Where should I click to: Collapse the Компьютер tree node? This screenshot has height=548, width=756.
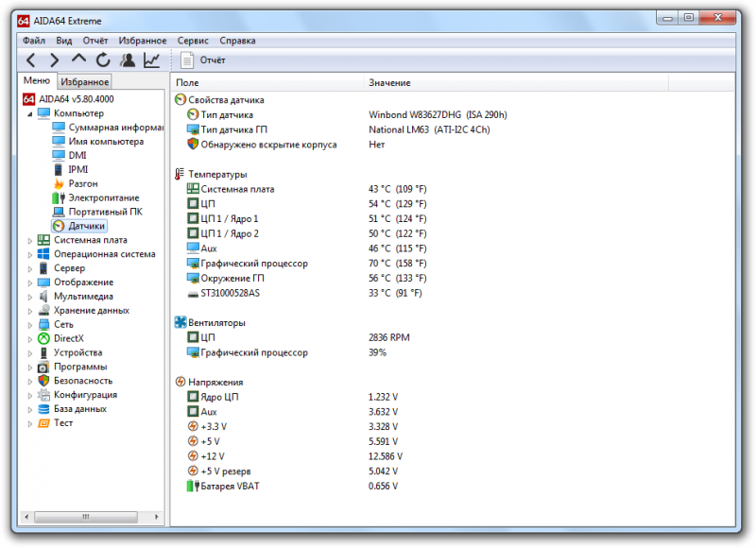click(x=29, y=113)
